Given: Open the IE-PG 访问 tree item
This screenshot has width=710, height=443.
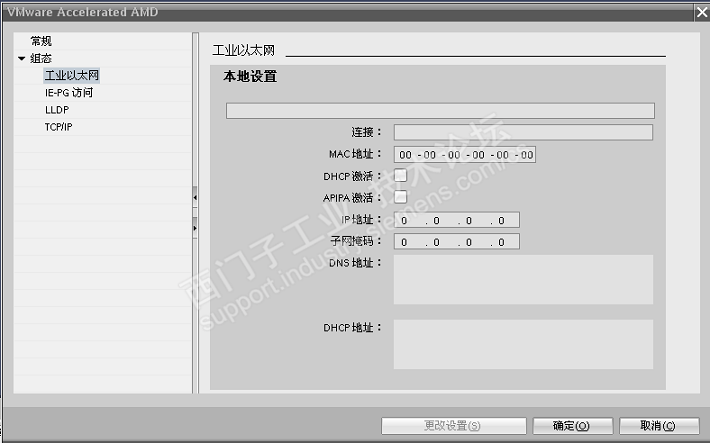Looking at the screenshot, I should pos(69,92).
